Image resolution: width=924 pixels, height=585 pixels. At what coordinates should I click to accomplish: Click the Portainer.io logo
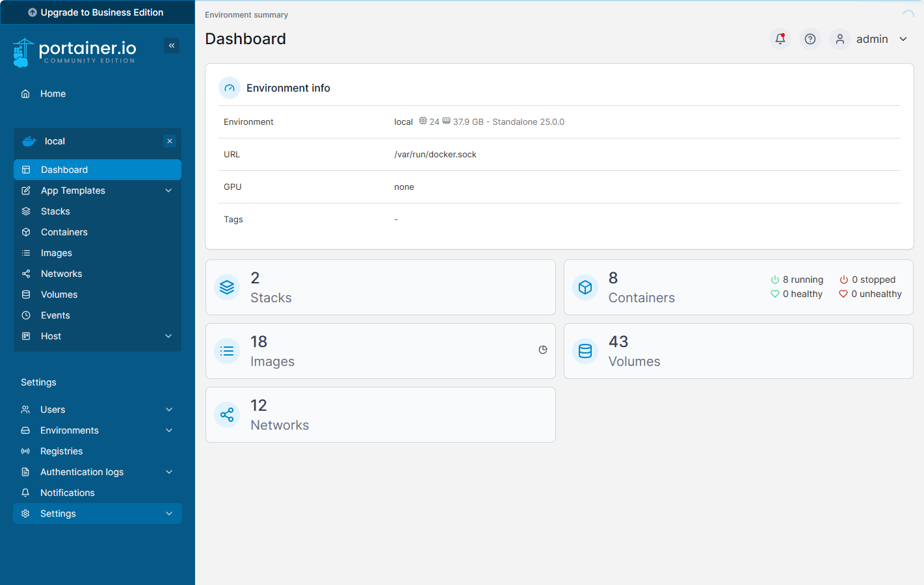74,53
